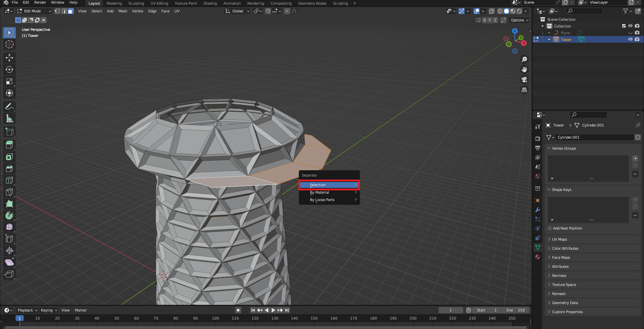Switch perspective/orthographic grid icon
This screenshot has height=329, width=644.
(x=524, y=90)
